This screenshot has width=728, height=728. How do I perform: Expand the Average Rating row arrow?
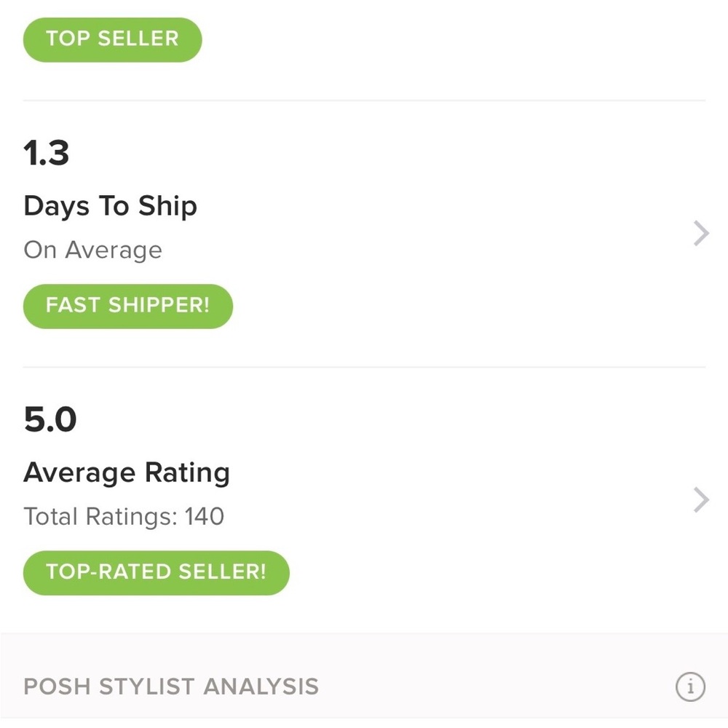click(x=700, y=500)
